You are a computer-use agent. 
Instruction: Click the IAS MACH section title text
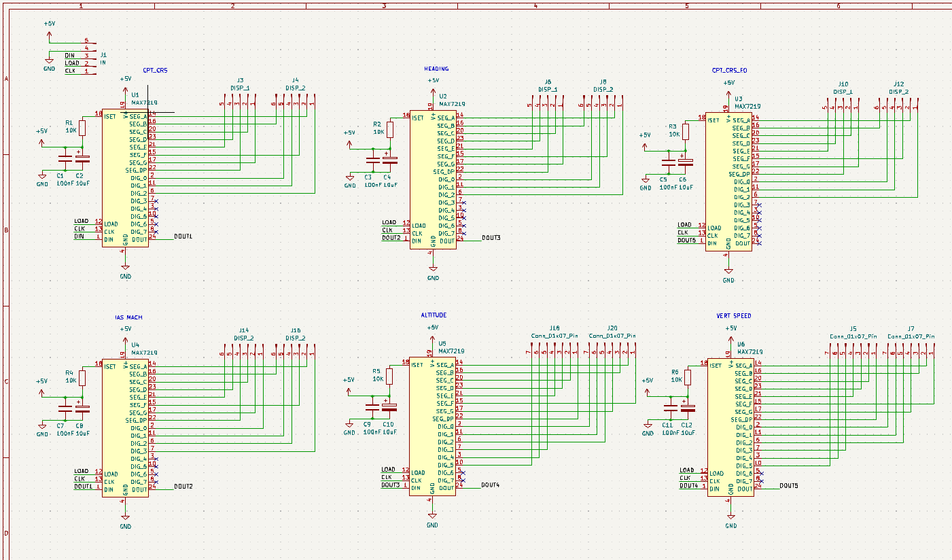pos(128,317)
